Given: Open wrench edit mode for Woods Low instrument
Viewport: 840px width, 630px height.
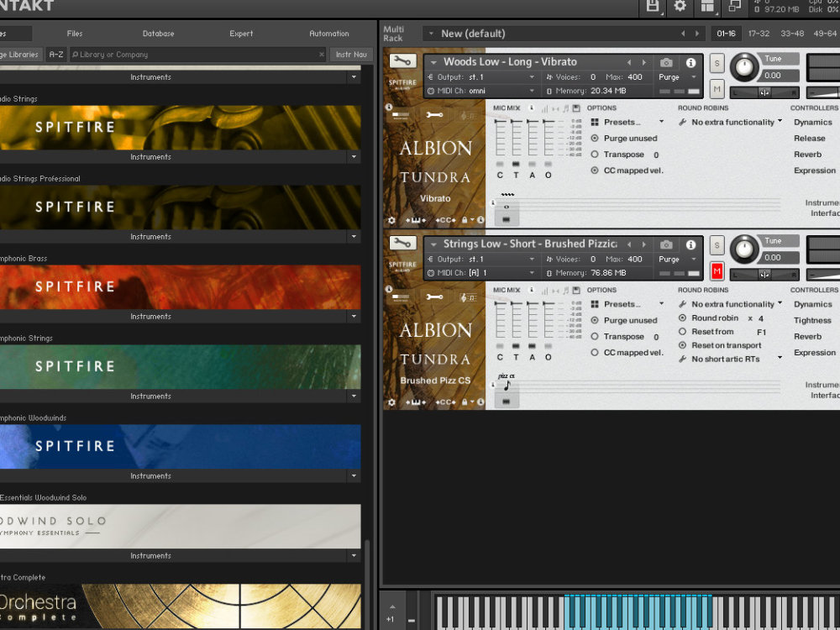Looking at the screenshot, I should coord(402,61).
